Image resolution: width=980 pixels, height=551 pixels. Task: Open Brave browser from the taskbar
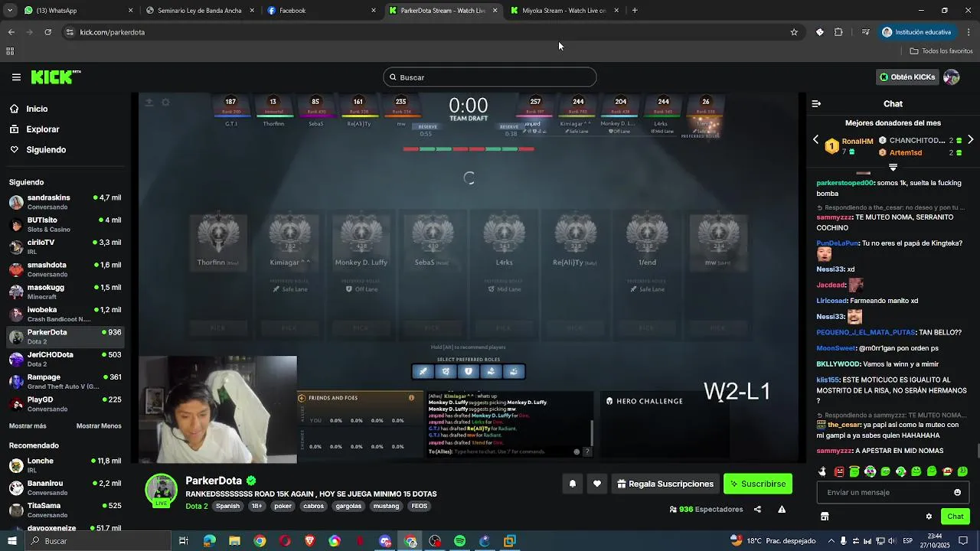pyautogui.click(x=309, y=541)
